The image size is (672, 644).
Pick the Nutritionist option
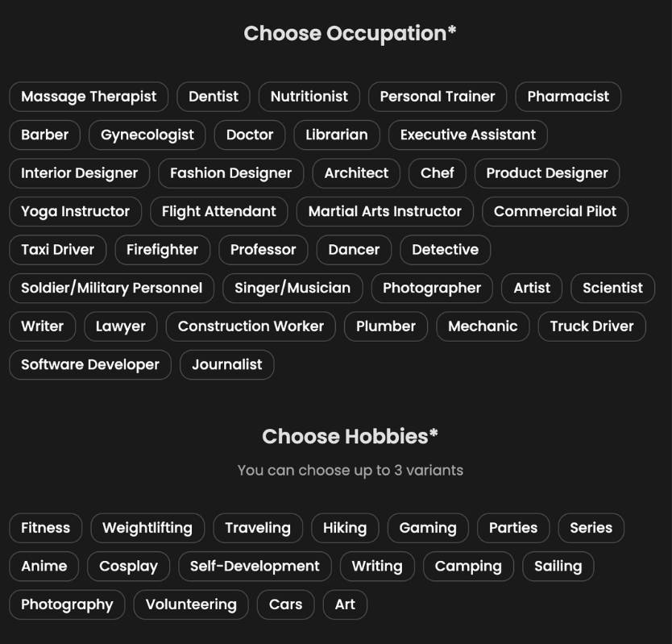[x=309, y=97]
